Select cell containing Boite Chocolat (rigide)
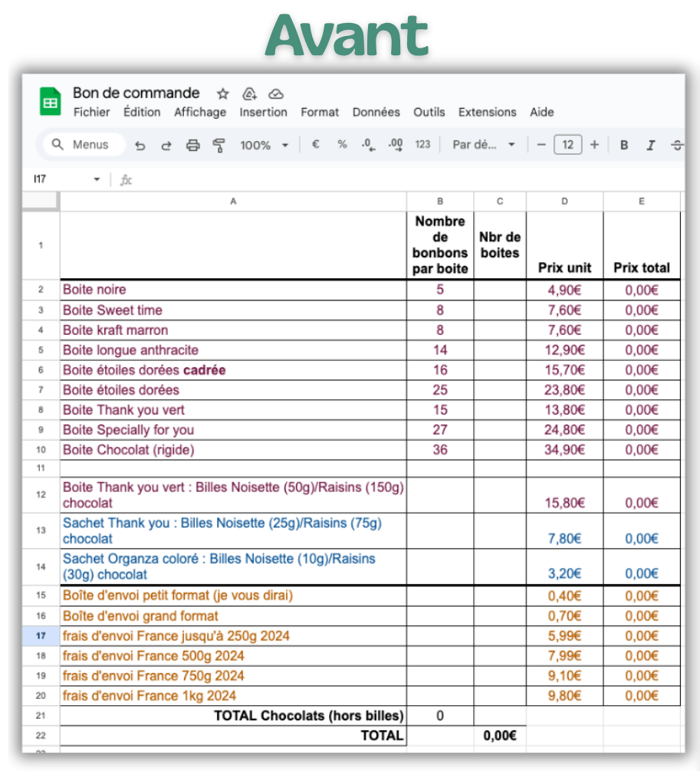 pyautogui.click(x=233, y=450)
